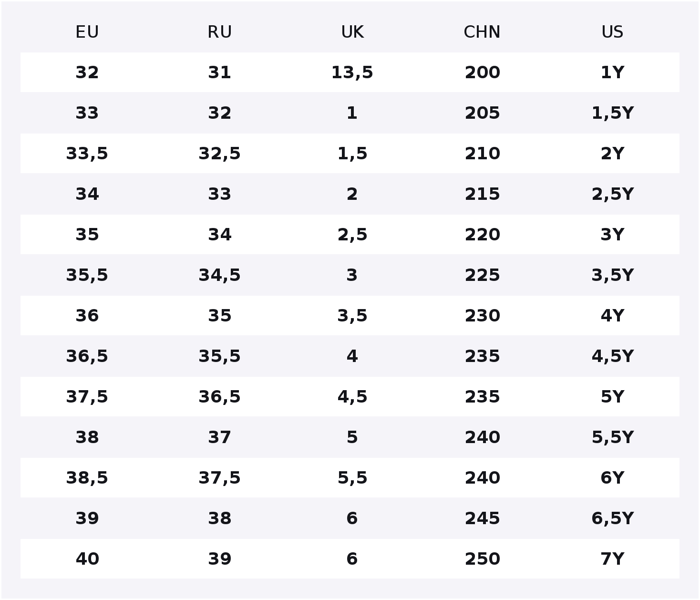The image size is (700, 600).
Task: Click the CHN column header
Action: point(482,32)
